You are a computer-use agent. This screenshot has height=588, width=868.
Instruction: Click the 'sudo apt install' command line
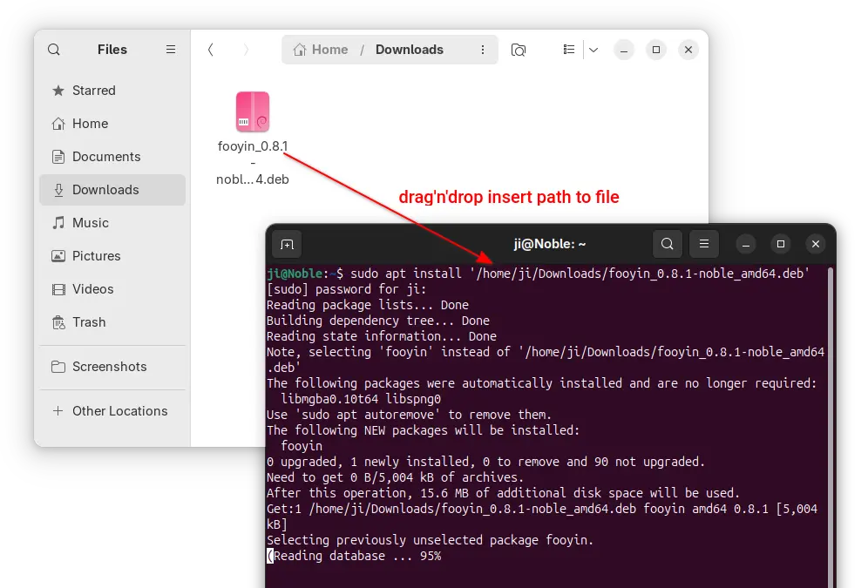(x=538, y=274)
